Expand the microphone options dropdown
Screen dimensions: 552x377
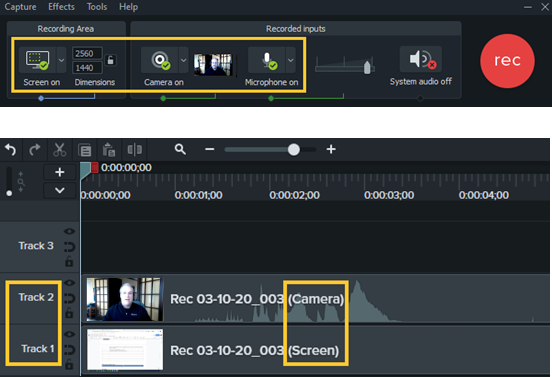coord(290,60)
